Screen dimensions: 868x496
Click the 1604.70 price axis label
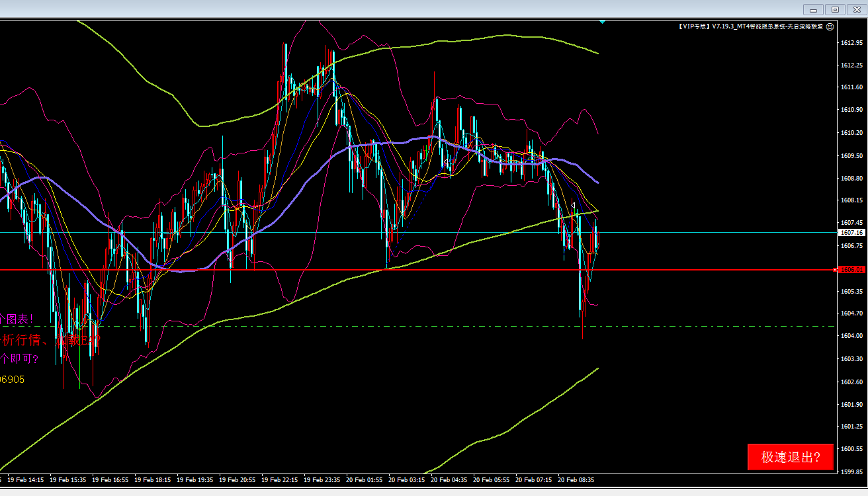(x=851, y=313)
